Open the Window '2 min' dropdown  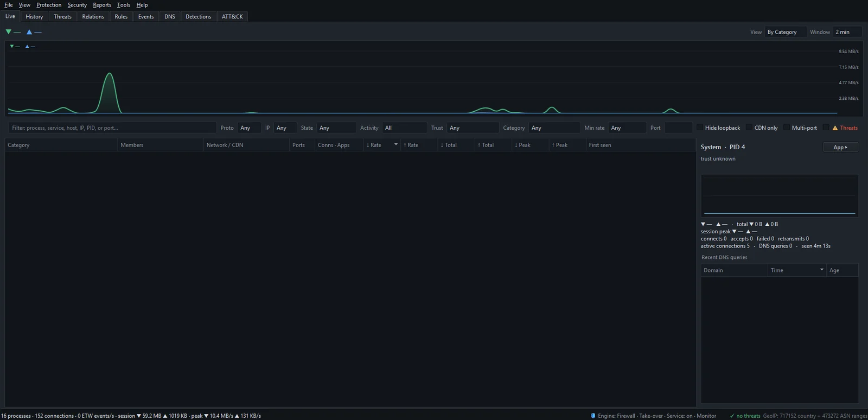(x=848, y=32)
